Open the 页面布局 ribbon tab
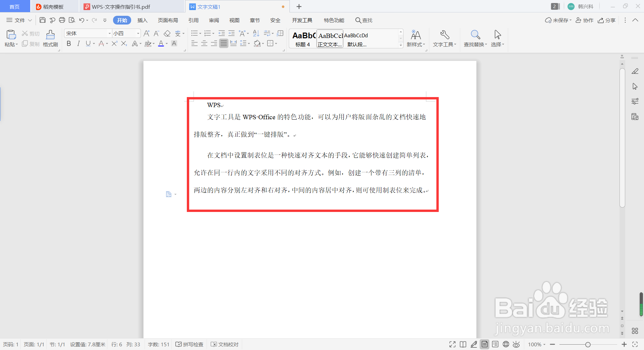 point(168,20)
